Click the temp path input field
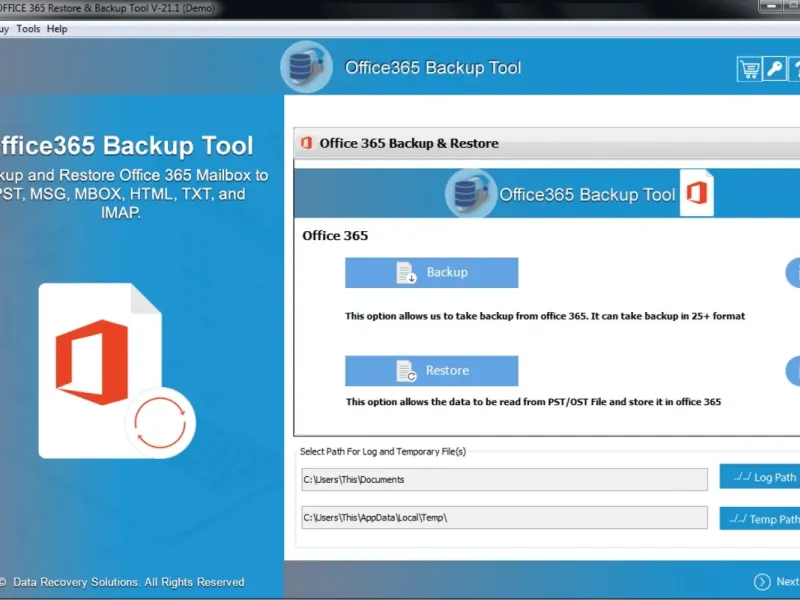This screenshot has width=800, height=600. tap(504, 518)
